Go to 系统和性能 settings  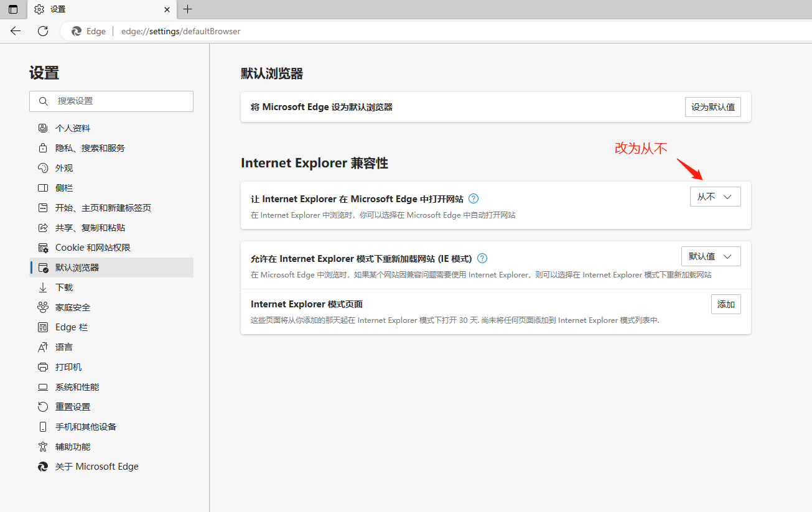click(x=111, y=387)
